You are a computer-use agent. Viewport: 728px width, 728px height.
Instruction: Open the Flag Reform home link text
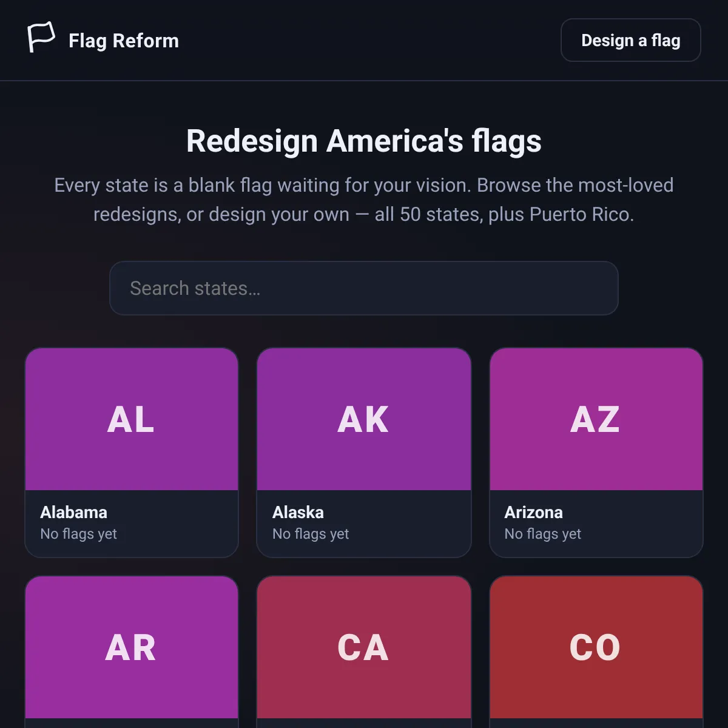click(x=124, y=41)
